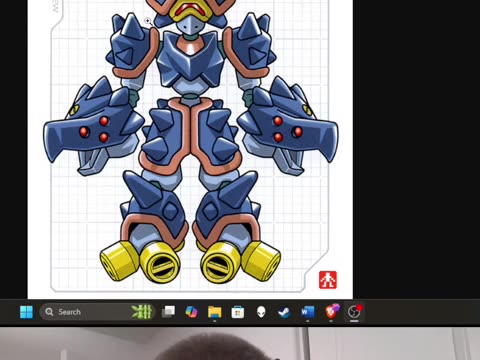Open the Microsoft Store taskbar icon
Viewport: 480px width, 360px height.
pos(238,312)
